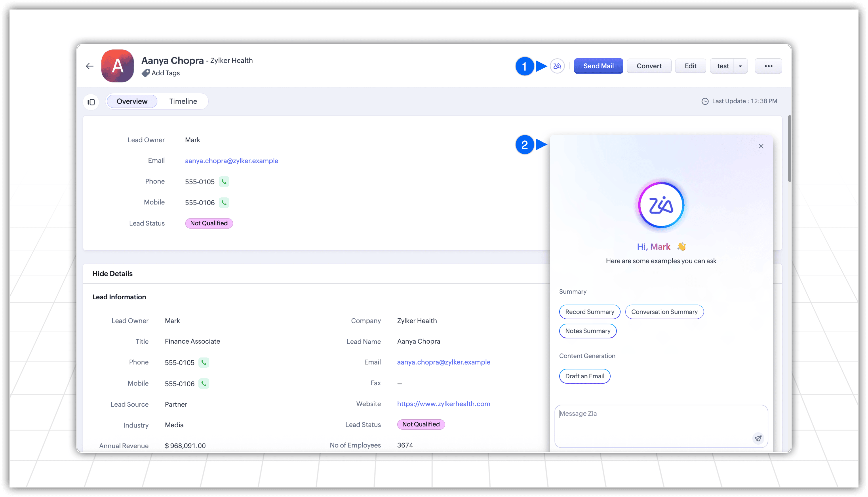This screenshot has width=868, height=497.
Task: Click the back arrow icon
Action: (90, 66)
